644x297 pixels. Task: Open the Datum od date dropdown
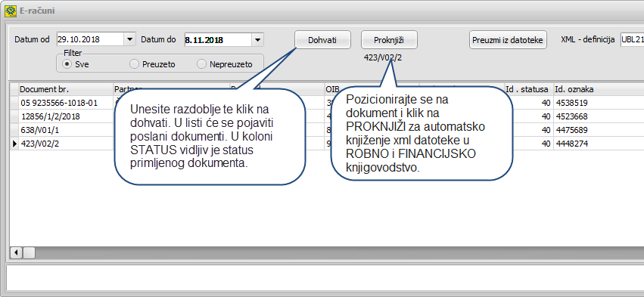[x=130, y=40]
